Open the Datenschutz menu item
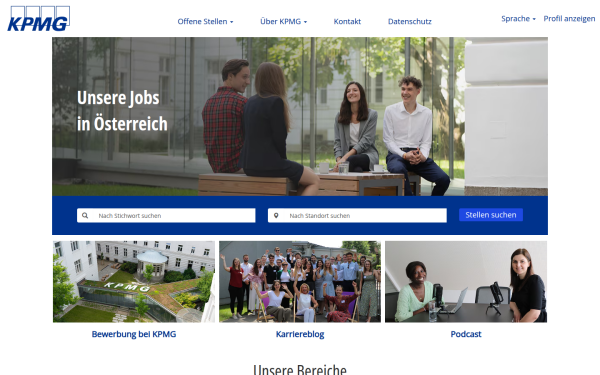Screen dimensions: 600x375 coord(409,21)
